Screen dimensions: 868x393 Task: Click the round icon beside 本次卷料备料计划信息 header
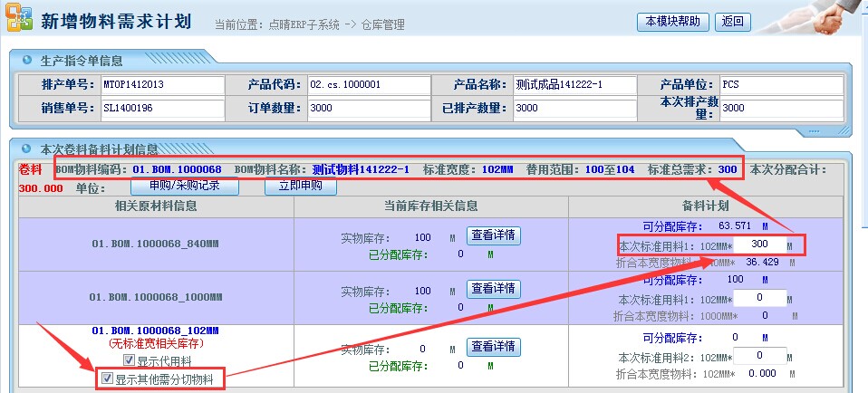click(x=26, y=149)
